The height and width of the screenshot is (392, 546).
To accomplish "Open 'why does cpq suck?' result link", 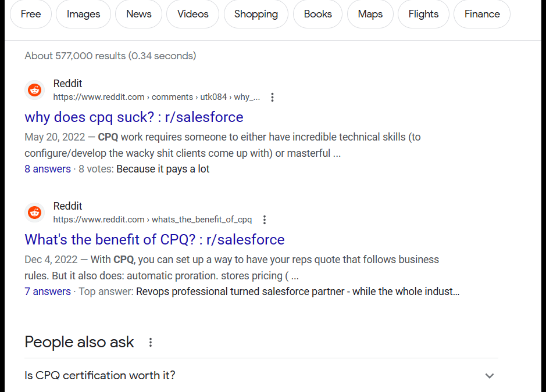I will click(134, 117).
